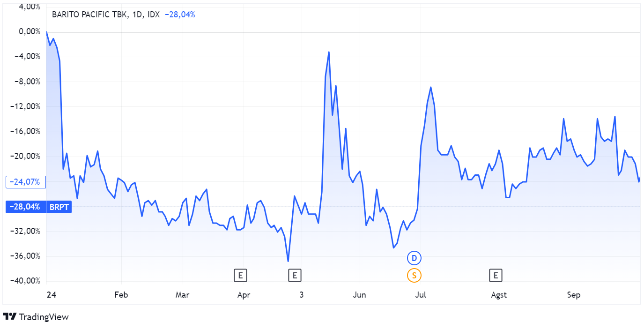Click the 0,00% axis label
644x322 pixels.
[x=29, y=31]
